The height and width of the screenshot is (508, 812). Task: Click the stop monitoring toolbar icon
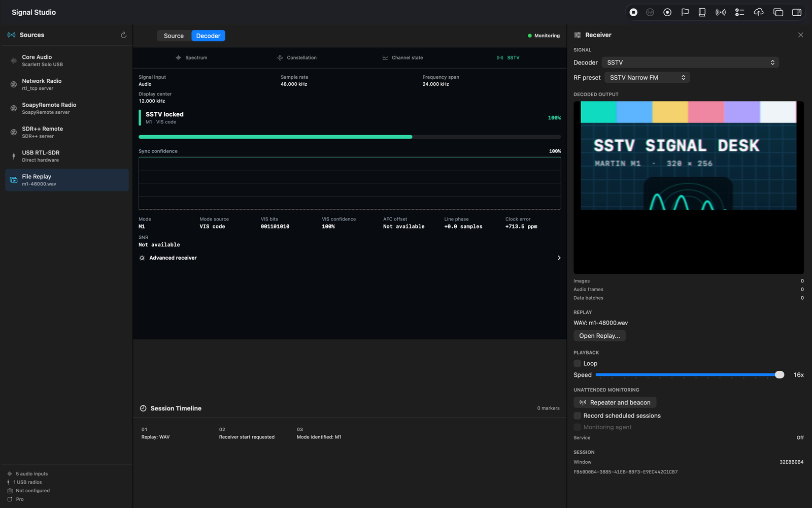[633, 12]
